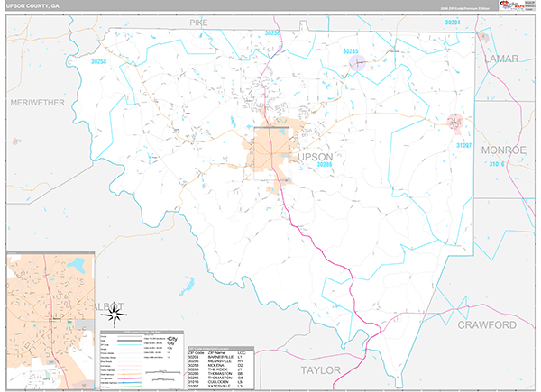Select ZIP code label 30286
Screen dimensions: 541x392
(325, 165)
